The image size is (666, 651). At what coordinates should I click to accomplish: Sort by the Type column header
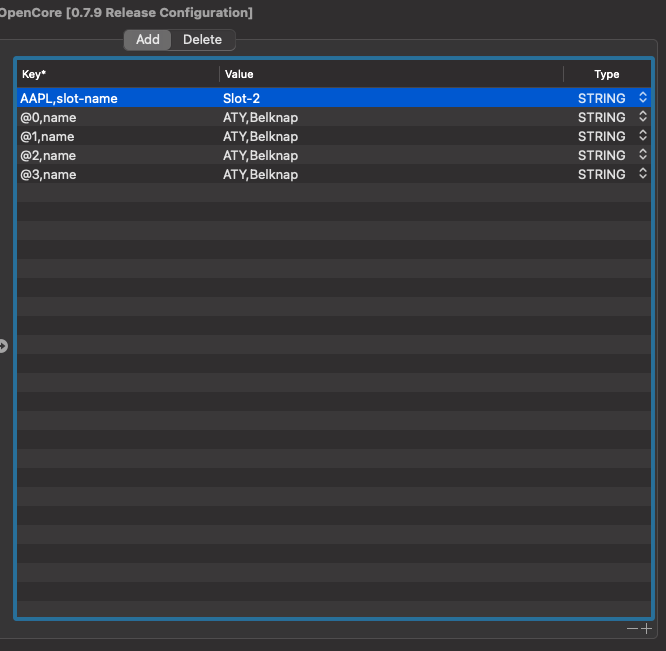coord(607,74)
